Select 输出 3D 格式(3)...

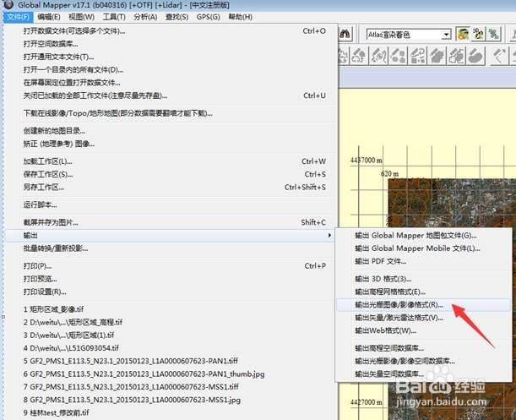tap(424, 279)
